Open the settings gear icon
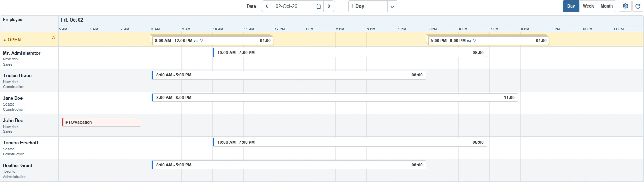The height and width of the screenshot is (182, 644). [625, 6]
